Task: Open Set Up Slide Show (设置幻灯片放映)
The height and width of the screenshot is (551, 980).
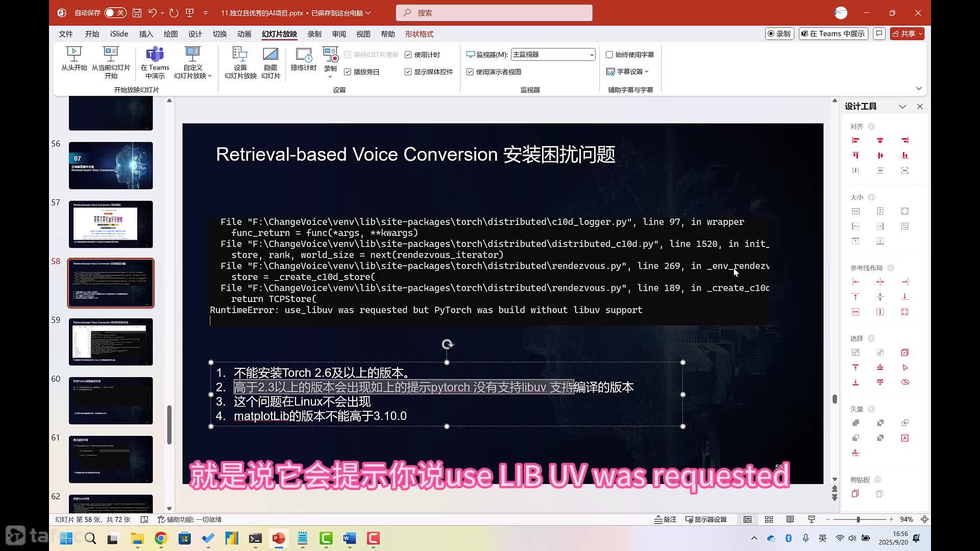Action: pos(240,62)
